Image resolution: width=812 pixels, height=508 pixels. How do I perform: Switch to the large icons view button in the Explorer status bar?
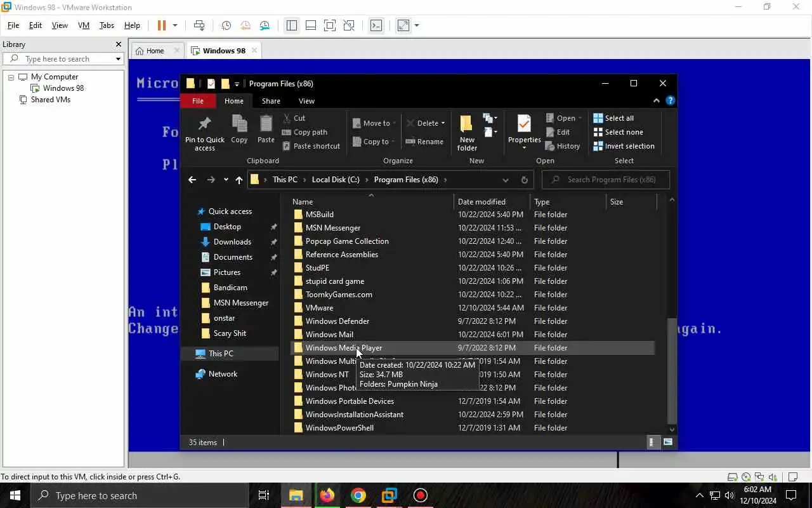(x=668, y=442)
